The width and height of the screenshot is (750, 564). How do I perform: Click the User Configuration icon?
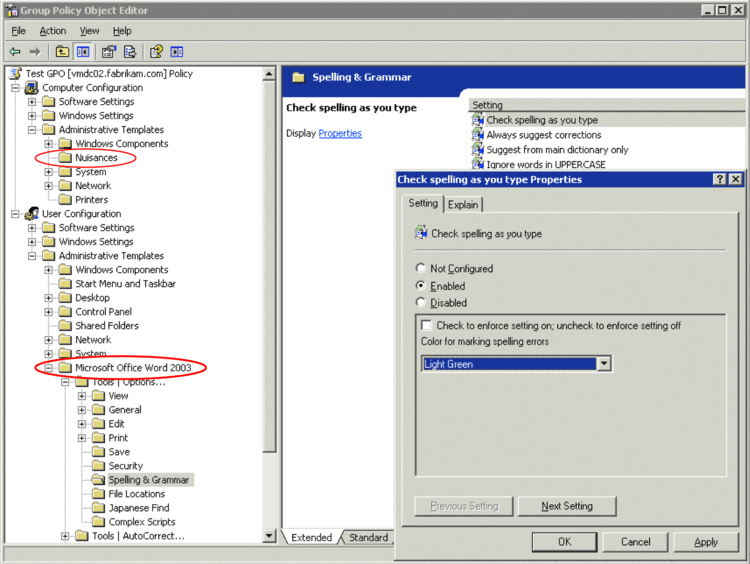tap(32, 213)
